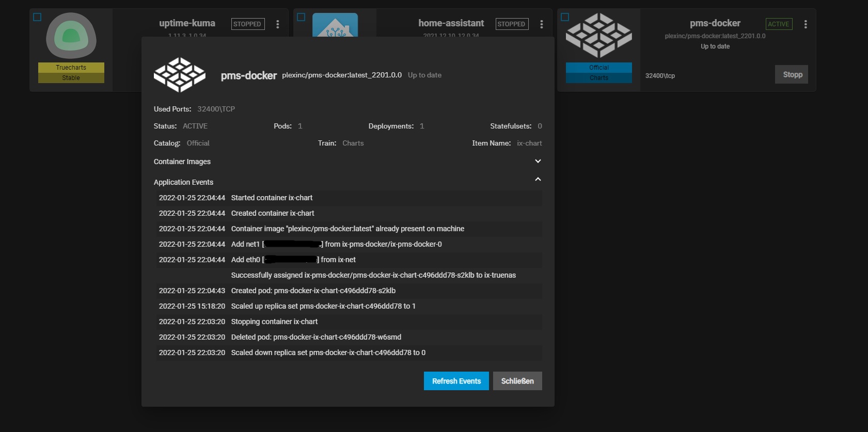Select the uptime-kuma card checkbox
This screenshot has height=432, width=868.
(x=37, y=17)
